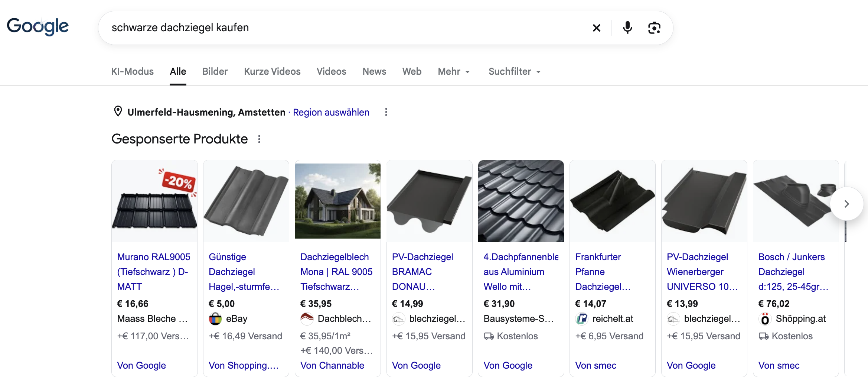Click Maass Bleche seller name
The image size is (868, 385).
pyautogui.click(x=152, y=318)
